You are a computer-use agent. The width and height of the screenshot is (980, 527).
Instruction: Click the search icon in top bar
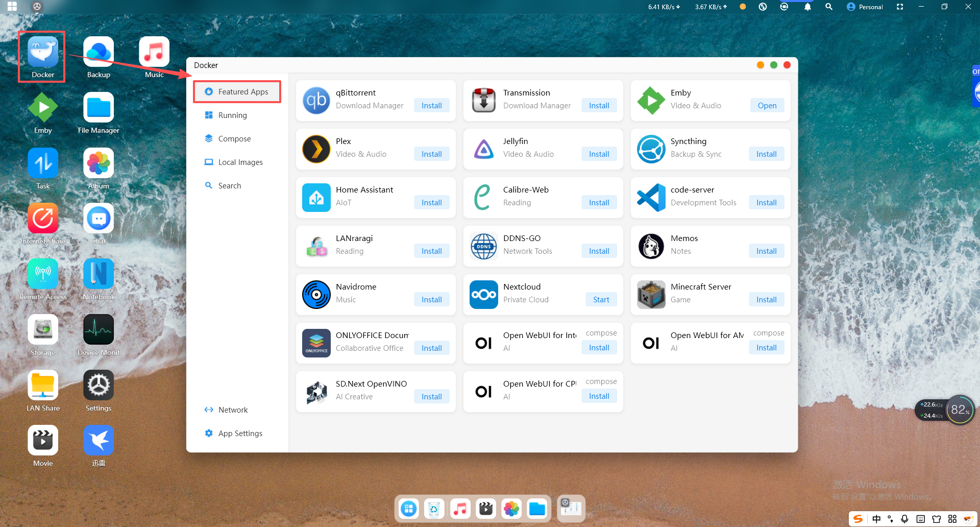tap(829, 7)
